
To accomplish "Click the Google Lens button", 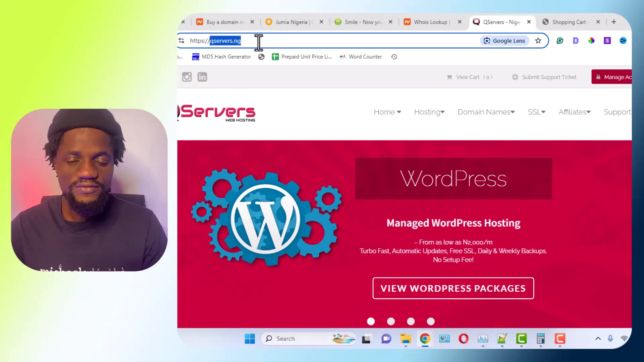I will (x=504, y=41).
